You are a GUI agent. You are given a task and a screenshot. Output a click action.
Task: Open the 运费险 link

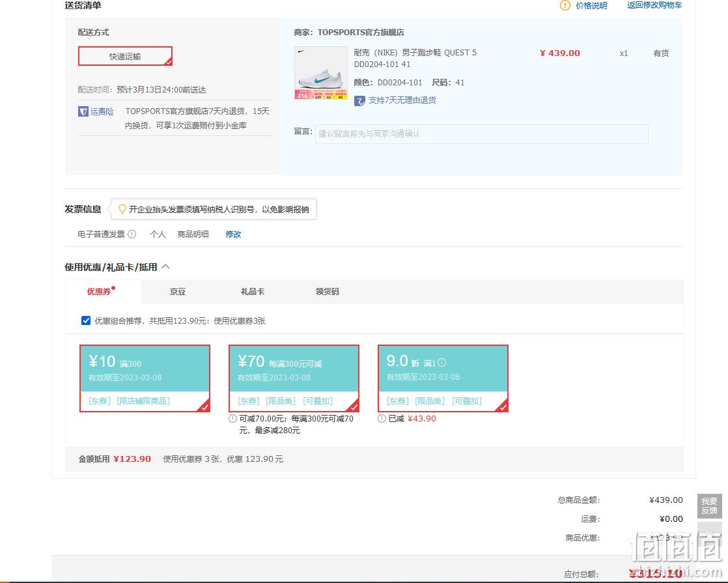click(102, 111)
